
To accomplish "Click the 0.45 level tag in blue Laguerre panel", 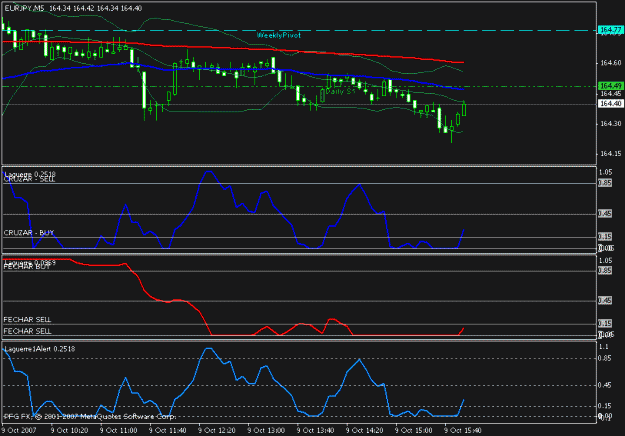I will coord(605,214).
